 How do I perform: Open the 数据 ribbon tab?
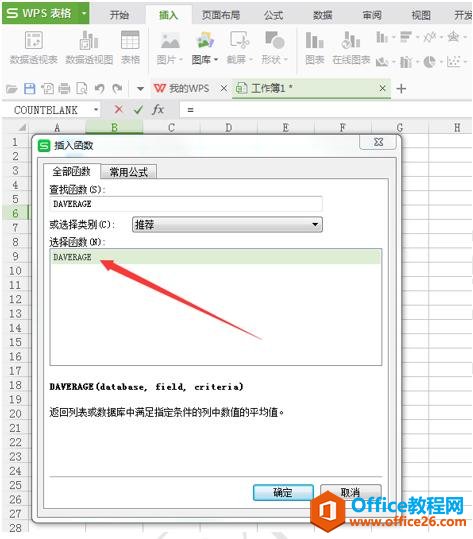(x=322, y=15)
